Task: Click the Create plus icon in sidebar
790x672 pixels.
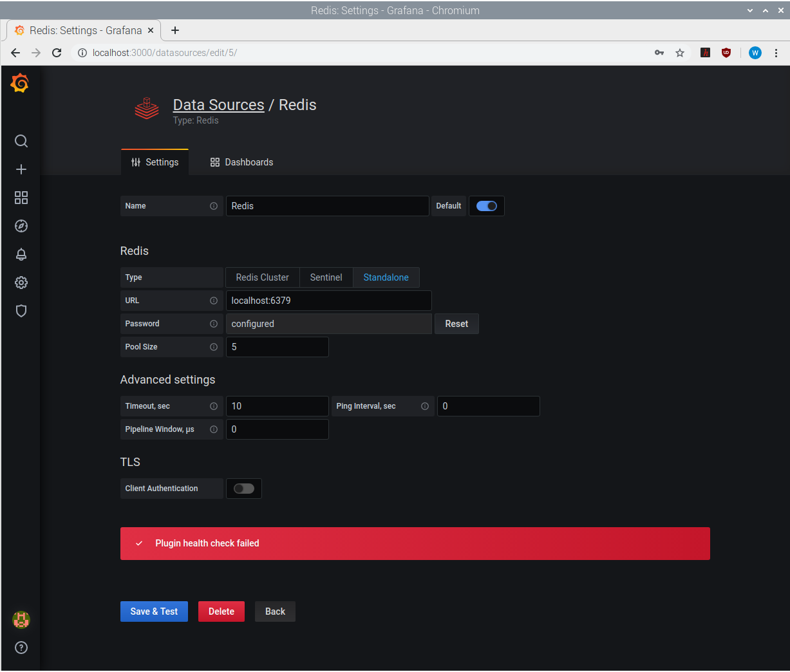Action: click(x=21, y=169)
